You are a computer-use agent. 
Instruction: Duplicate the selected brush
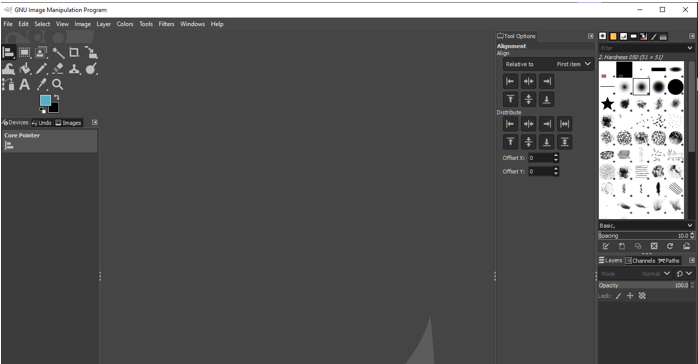coord(638,246)
